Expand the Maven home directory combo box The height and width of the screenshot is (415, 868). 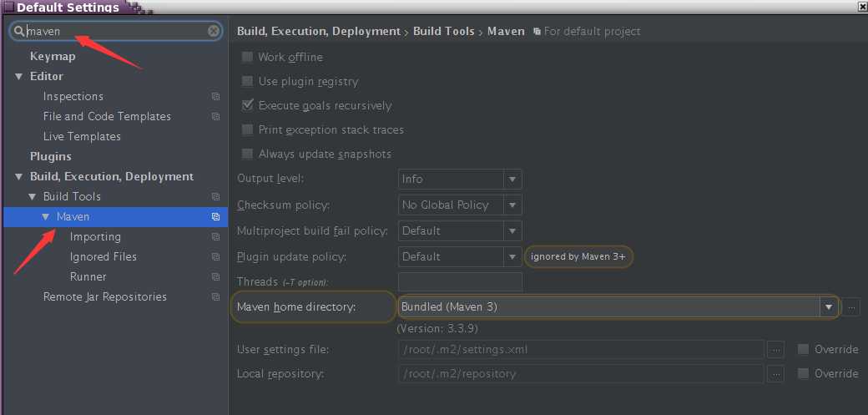point(828,307)
